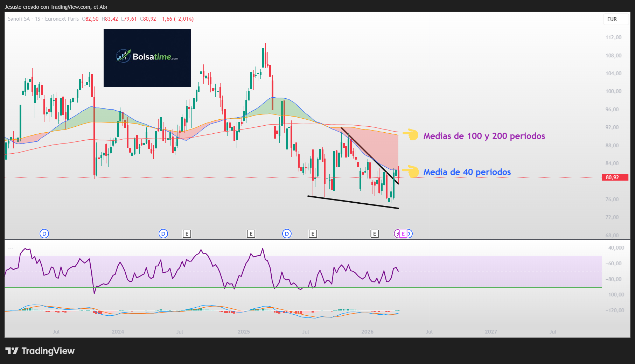Click the TradingView logo
This screenshot has width=635, height=364.
tap(41, 351)
